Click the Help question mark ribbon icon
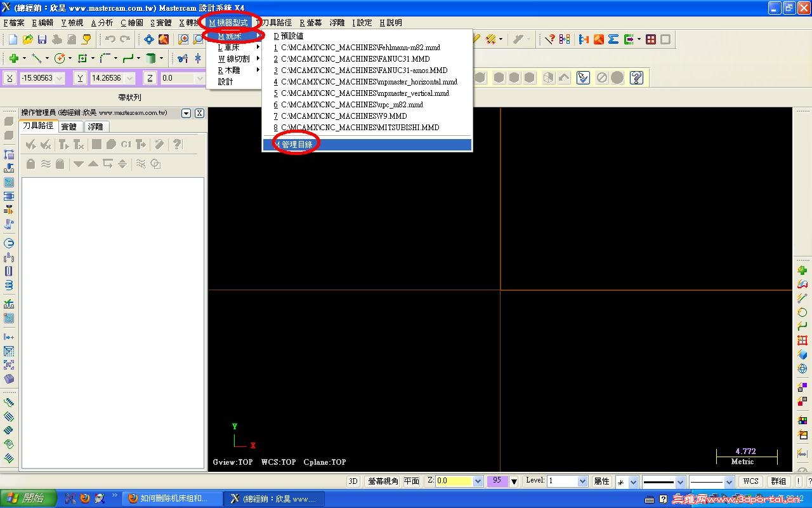 [x=636, y=77]
